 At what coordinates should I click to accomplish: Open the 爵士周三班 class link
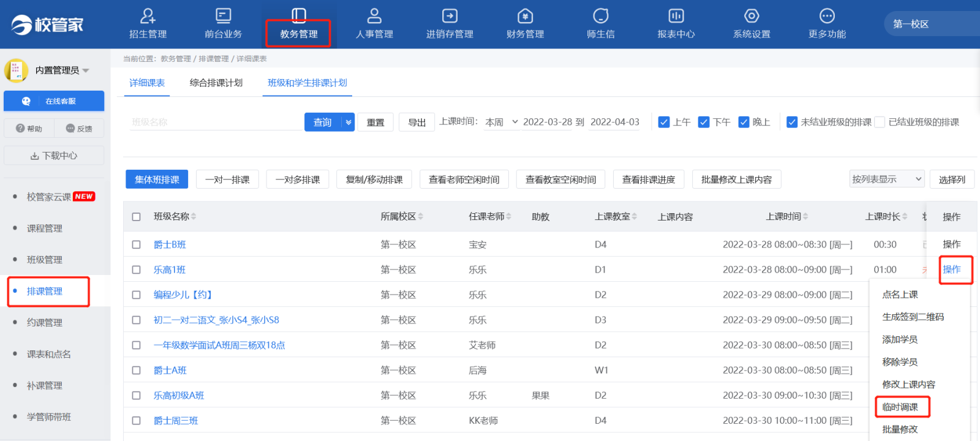[x=176, y=421]
